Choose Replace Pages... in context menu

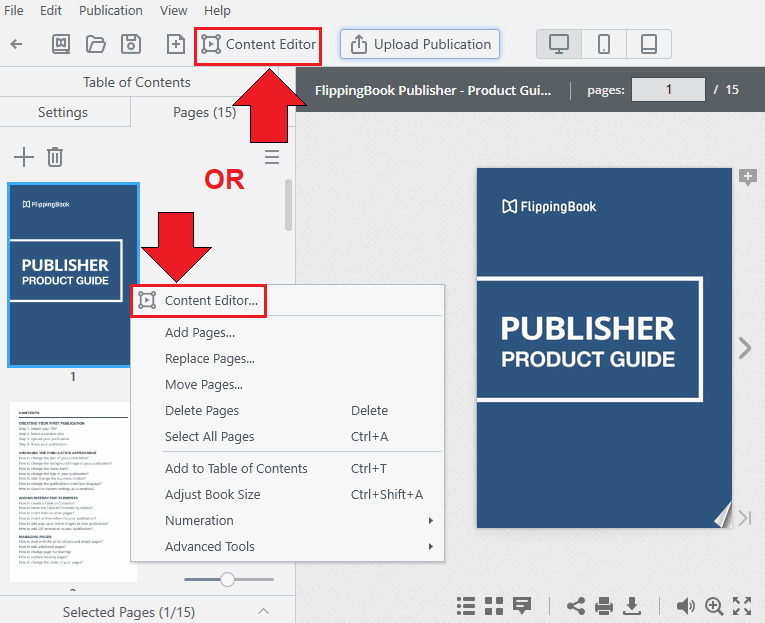(210, 359)
